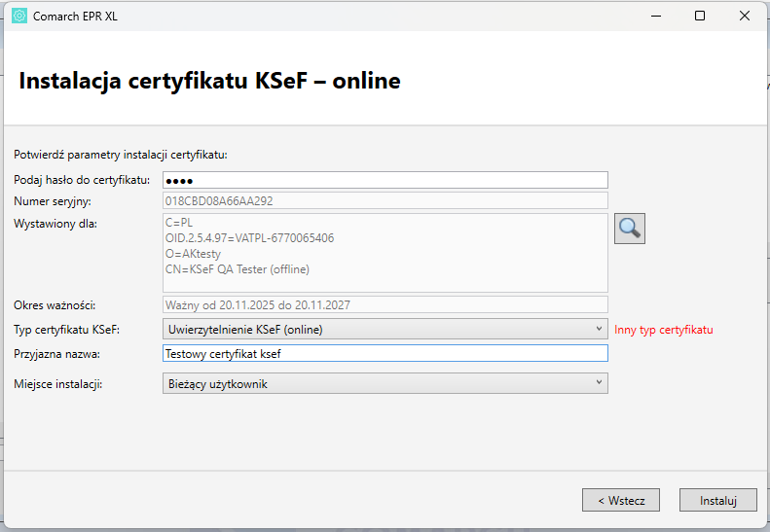The height and width of the screenshot is (532, 770).
Task: Click the Instalacja certyfikatu KSeF heading
Action: tap(209, 81)
